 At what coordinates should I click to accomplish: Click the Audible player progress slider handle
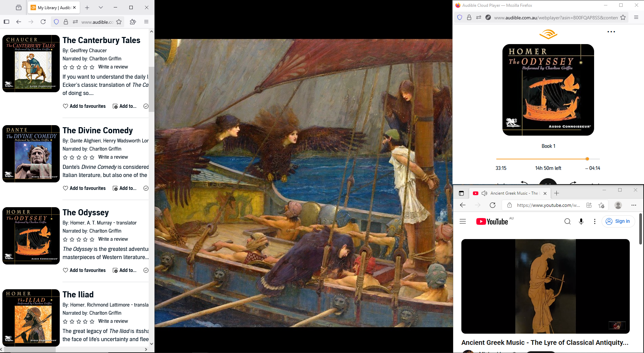pos(587,159)
